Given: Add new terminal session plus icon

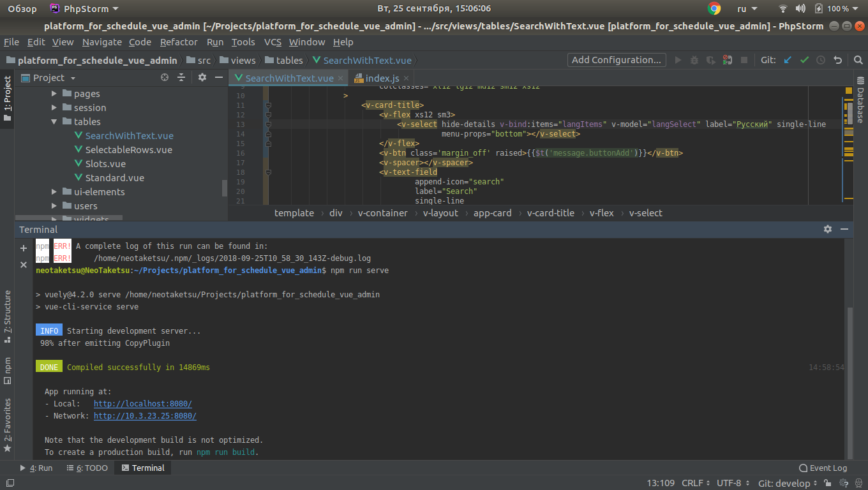Looking at the screenshot, I should pos(24,248).
